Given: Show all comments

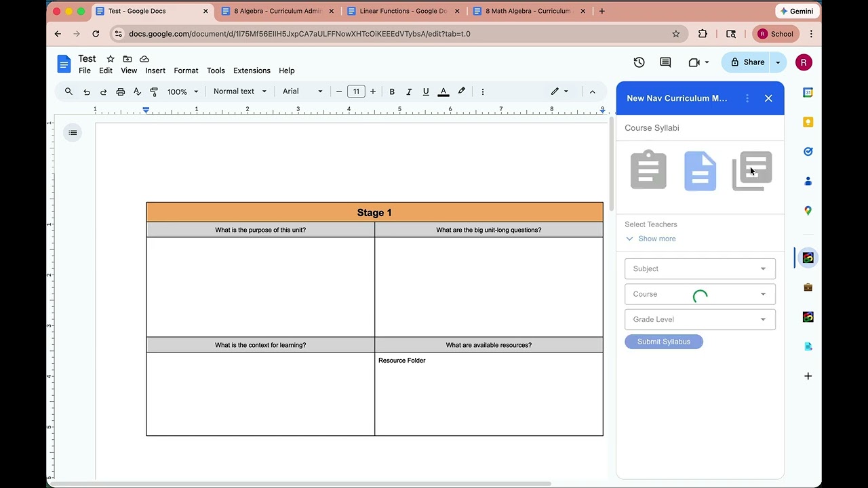Looking at the screenshot, I should pyautogui.click(x=665, y=62).
